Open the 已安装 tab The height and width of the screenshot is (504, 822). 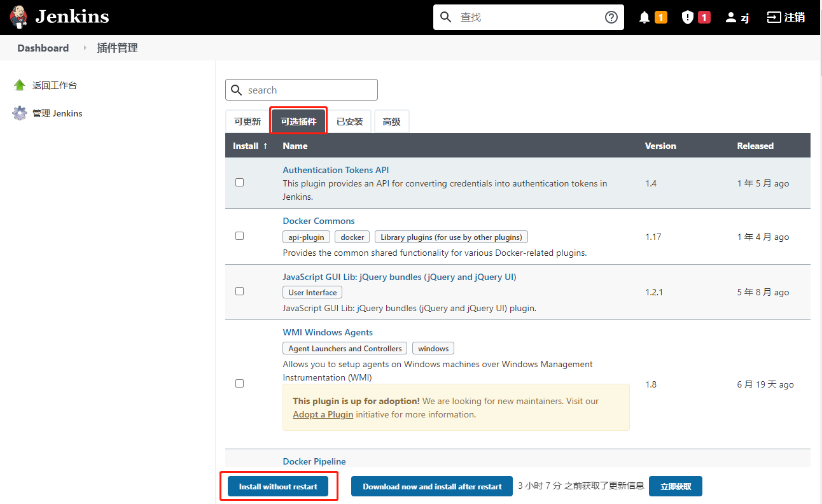coord(350,122)
